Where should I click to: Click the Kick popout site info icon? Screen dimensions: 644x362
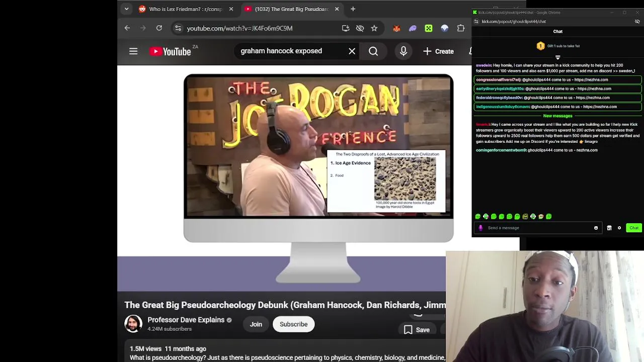pos(476,22)
